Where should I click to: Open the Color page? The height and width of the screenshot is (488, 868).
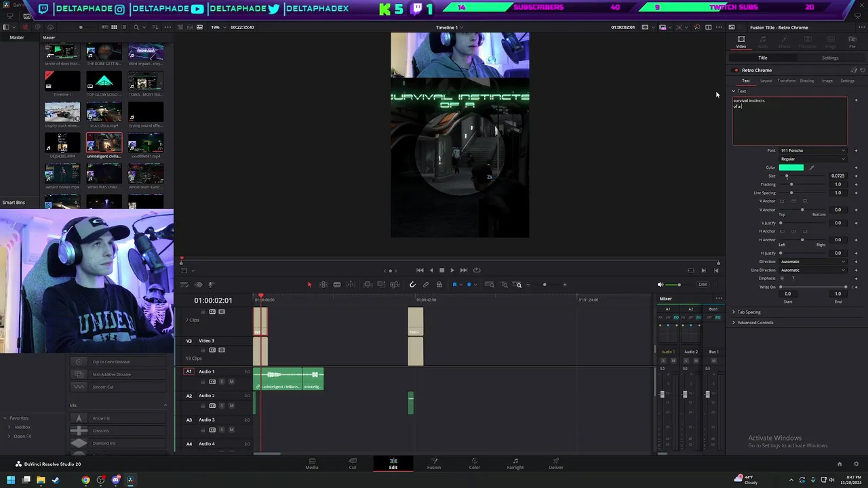[475, 464]
